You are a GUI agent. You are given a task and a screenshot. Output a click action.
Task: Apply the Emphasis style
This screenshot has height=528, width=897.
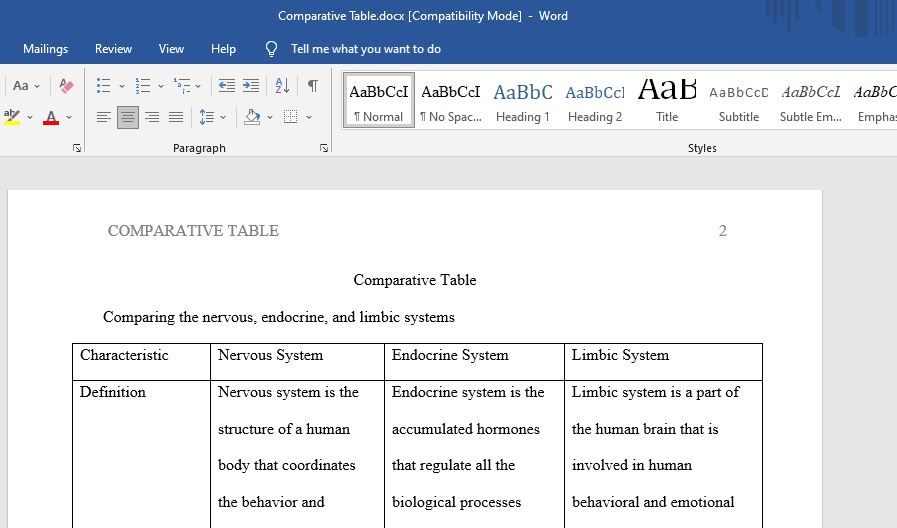point(874,101)
